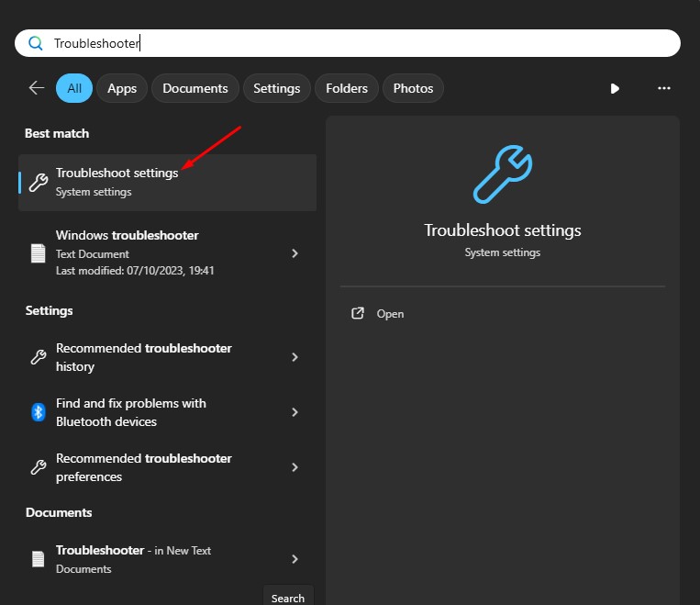Click inside the Troubleshooter search box

tap(348, 43)
